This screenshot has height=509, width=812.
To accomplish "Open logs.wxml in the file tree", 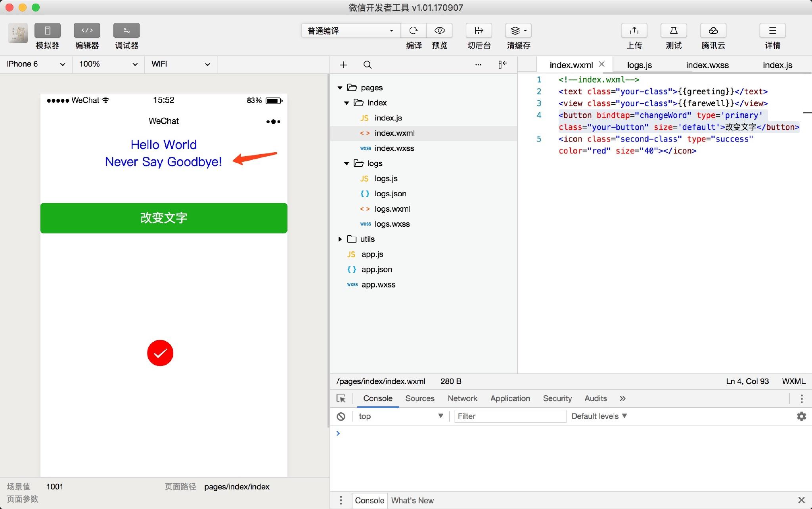I will [x=423, y=209].
